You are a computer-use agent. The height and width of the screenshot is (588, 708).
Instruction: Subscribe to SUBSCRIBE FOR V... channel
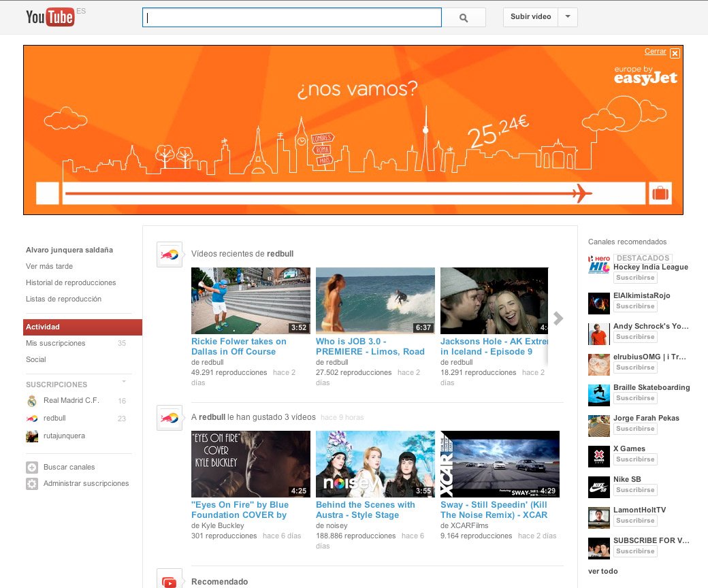pyautogui.click(x=635, y=552)
